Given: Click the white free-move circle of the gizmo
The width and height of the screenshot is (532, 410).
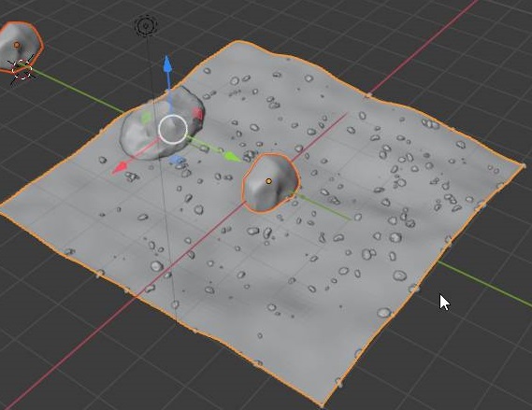Looking at the screenshot, I should click(x=173, y=129).
